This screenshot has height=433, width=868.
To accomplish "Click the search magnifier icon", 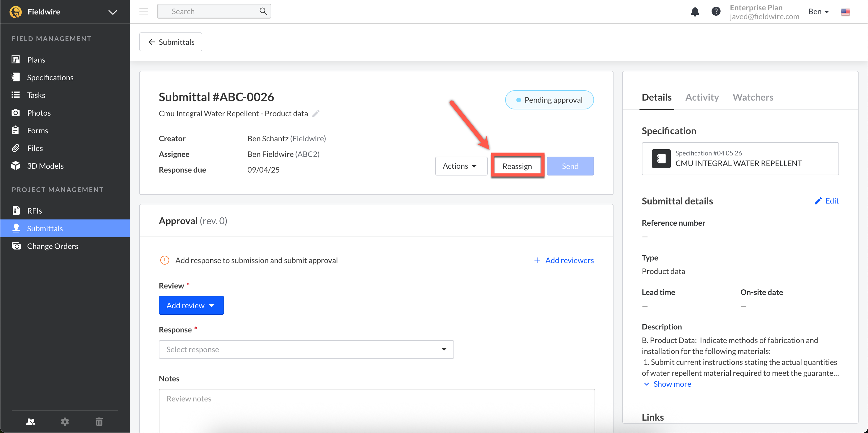I will pyautogui.click(x=263, y=12).
